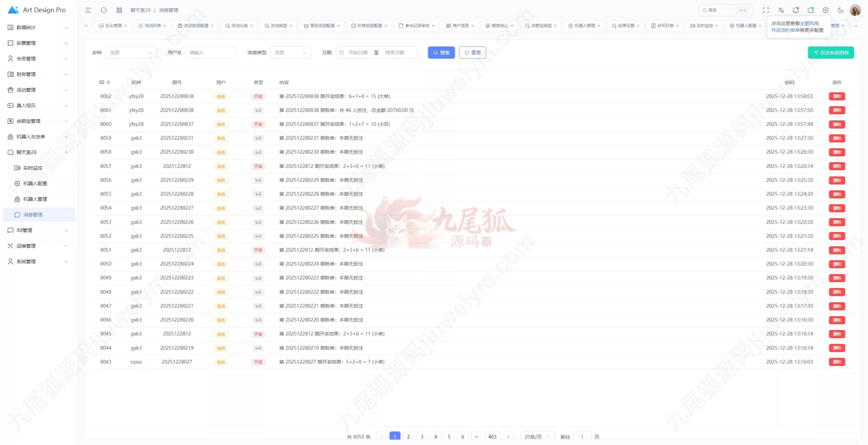Click the language translation icon
Viewport: 868px width, 445px height.
tap(781, 10)
